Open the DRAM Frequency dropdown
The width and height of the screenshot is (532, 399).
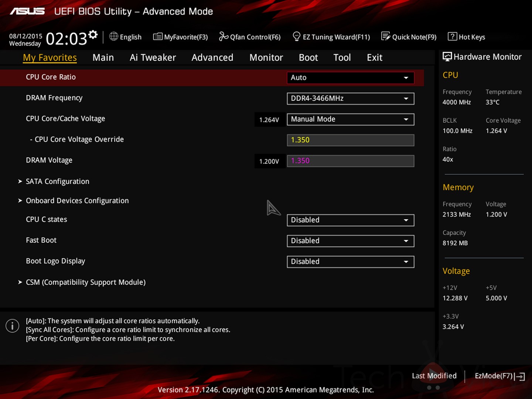click(x=350, y=98)
